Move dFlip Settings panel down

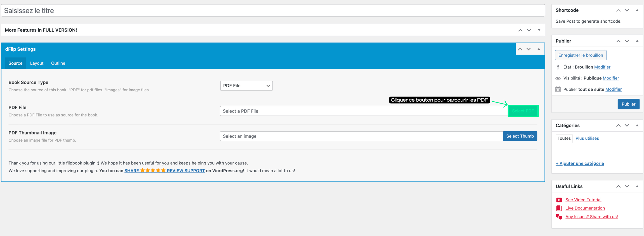coord(529,49)
